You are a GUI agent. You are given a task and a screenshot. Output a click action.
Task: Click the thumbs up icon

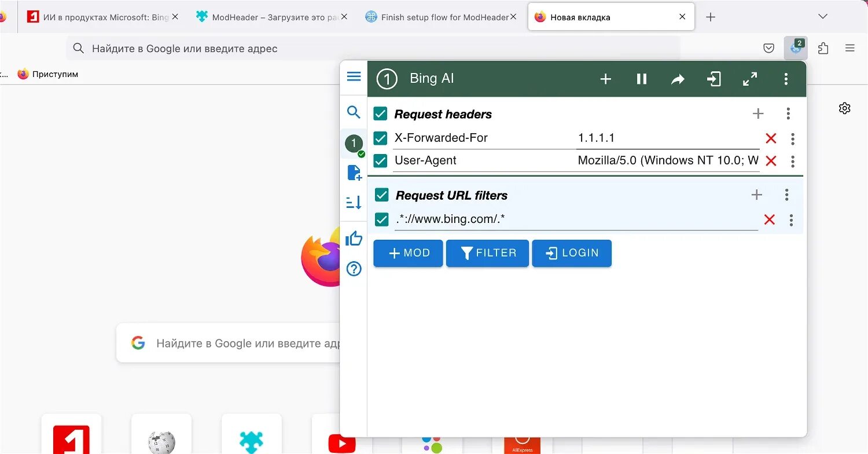[x=354, y=239]
